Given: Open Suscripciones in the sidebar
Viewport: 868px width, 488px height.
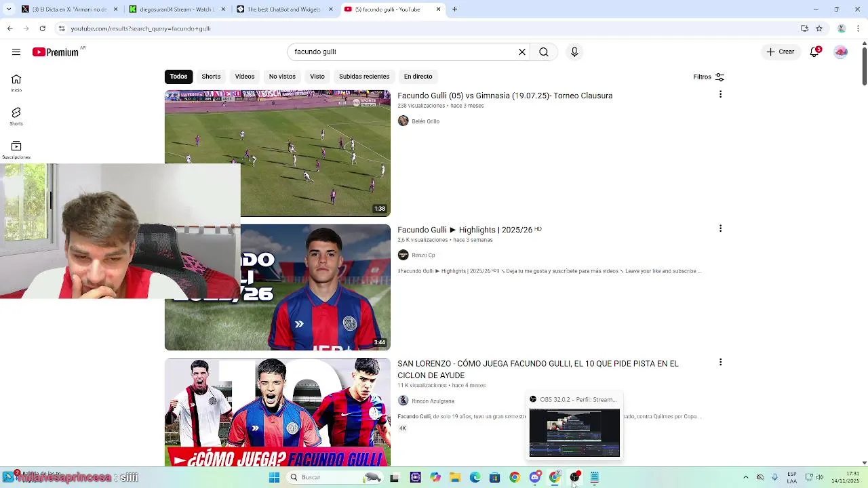Looking at the screenshot, I should 16,150.
